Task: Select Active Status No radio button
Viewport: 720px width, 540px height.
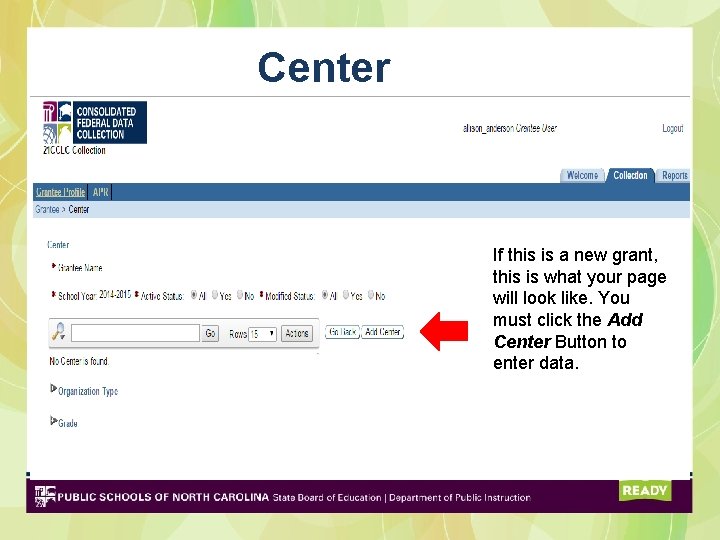Action: point(240,295)
